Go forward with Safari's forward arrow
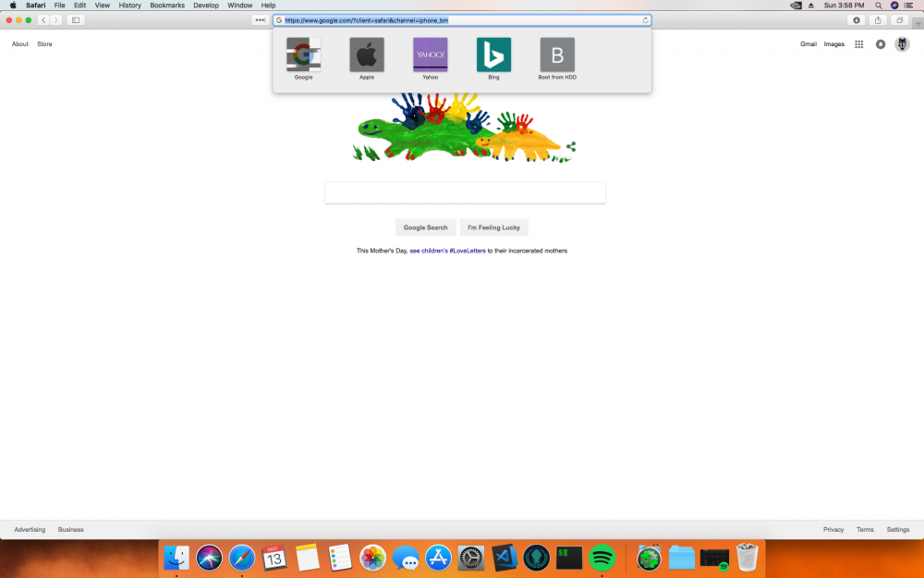The image size is (924, 578). pyautogui.click(x=56, y=20)
